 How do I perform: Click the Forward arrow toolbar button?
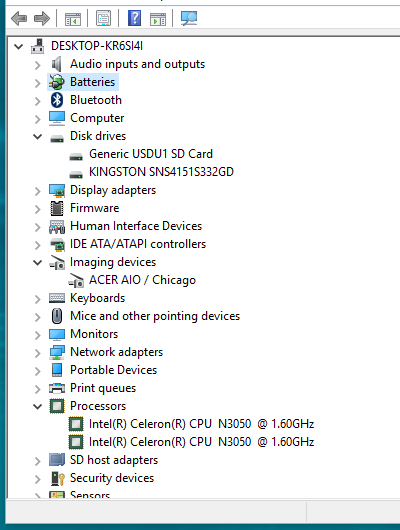tap(42, 18)
